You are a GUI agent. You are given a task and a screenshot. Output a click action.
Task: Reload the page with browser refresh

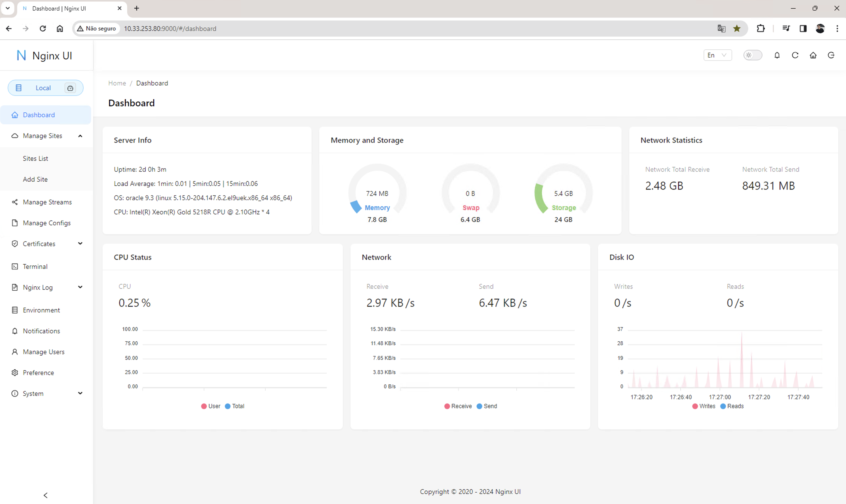(x=42, y=28)
